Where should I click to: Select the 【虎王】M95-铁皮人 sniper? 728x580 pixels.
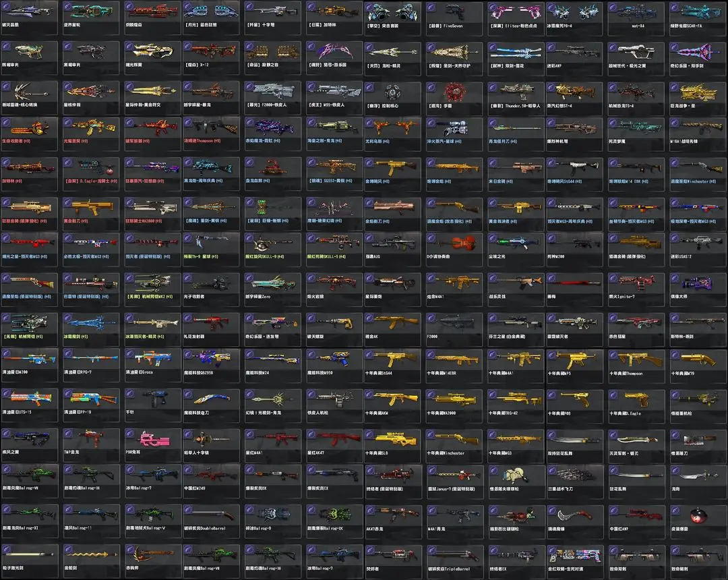[334, 98]
